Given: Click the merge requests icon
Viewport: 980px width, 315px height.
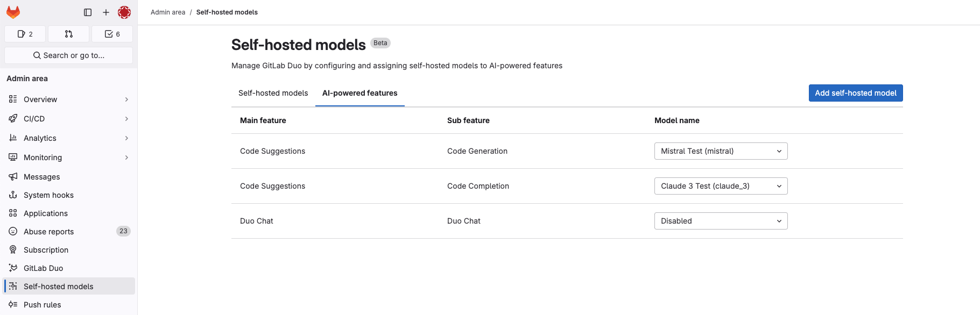Looking at the screenshot, I should (x=68, y=33).
